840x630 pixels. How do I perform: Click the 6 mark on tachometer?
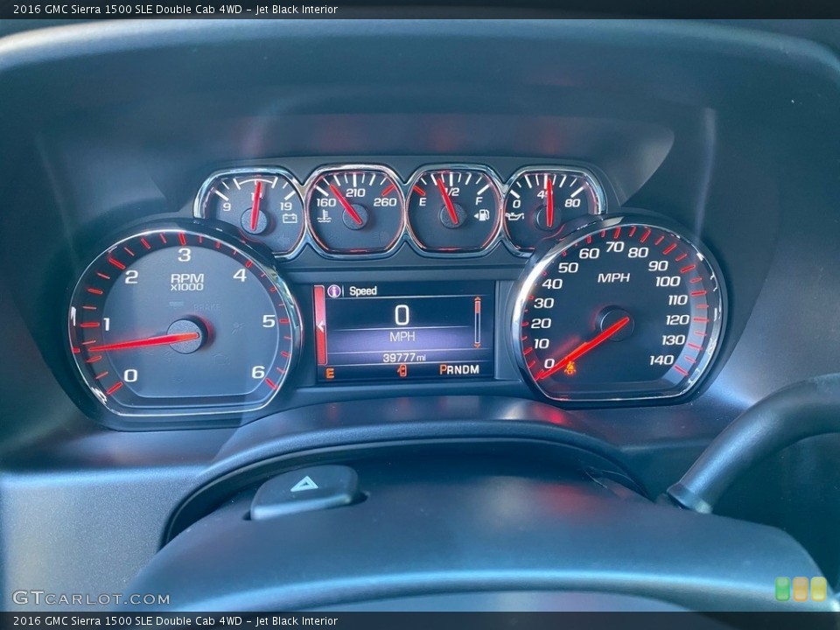click(258, 372)
